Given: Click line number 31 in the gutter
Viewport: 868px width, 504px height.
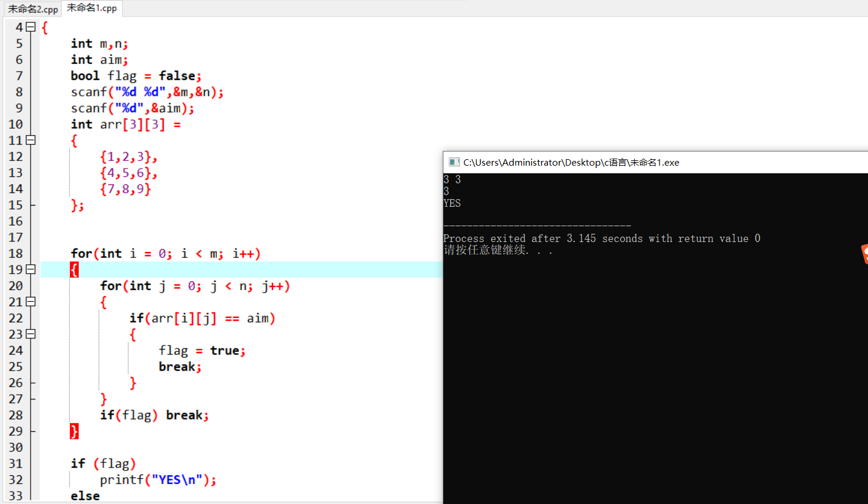Looking at the screenshot, I should (16, 463).
